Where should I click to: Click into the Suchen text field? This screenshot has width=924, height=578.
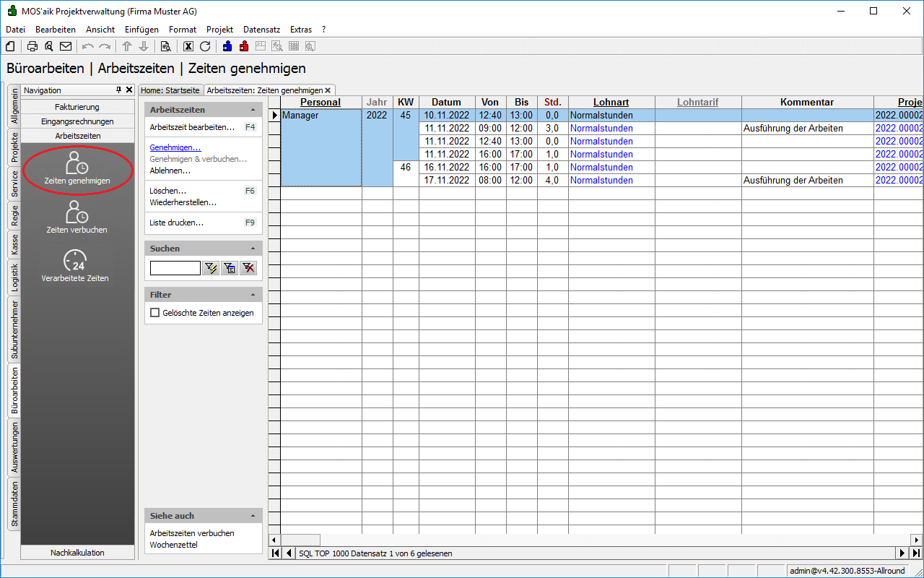click(175, 268)
